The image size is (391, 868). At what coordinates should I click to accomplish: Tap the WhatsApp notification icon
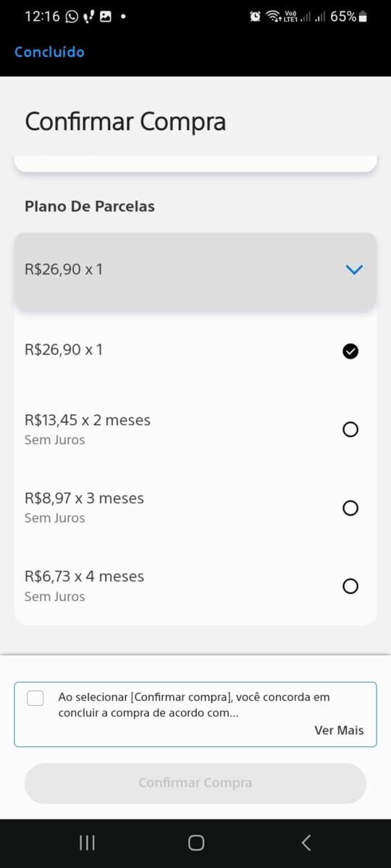tap(72, 16)
